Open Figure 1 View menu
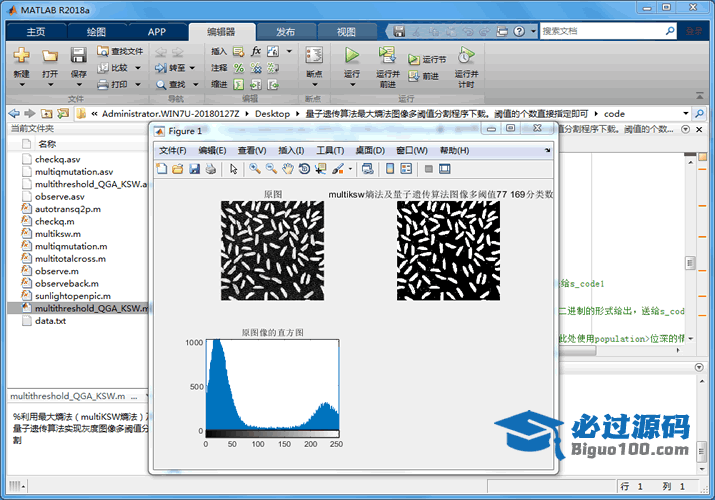Viewport: 715px width, 500px height. pyautogui.click(x=252, y=150)
